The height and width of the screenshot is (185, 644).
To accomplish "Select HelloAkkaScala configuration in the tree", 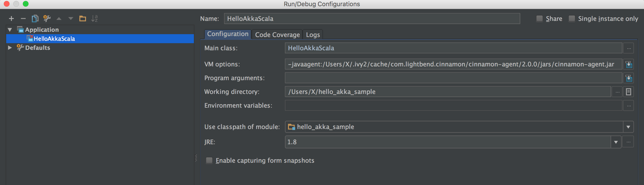I will 100,39.
